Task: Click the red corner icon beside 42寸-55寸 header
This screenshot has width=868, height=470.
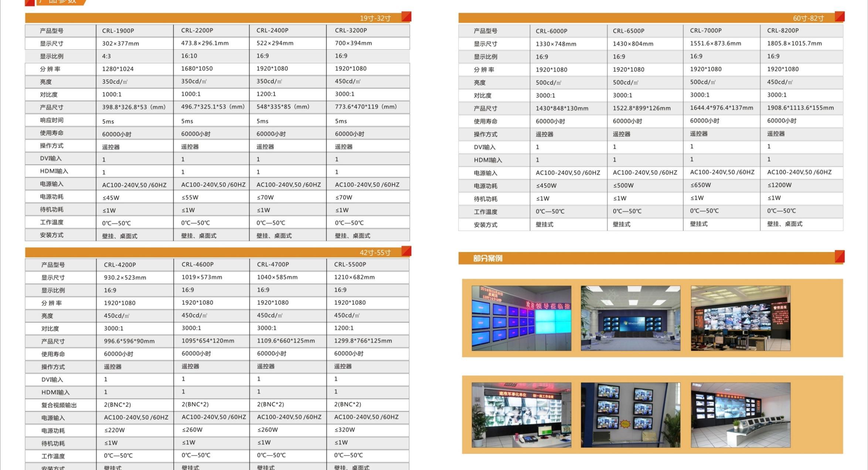Action: point(406,251)
